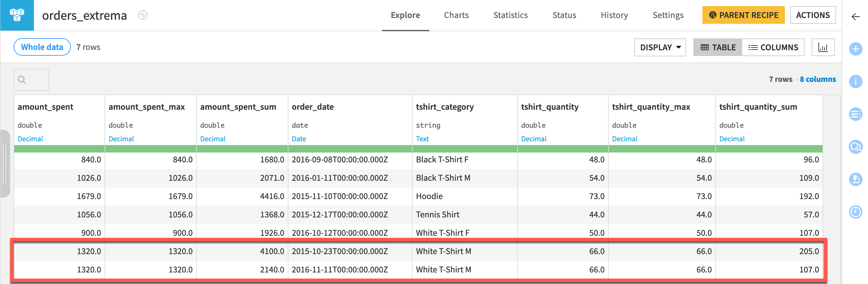Image resolution: width=868 pixels, height=284 pixels.
Task: Switch to the Settings tab
Action: point(668,15)
